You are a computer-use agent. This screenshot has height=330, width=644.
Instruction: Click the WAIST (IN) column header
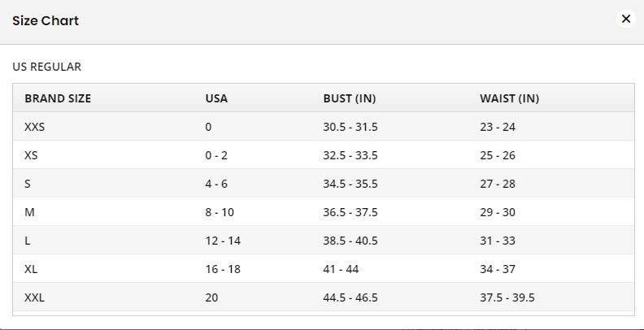509,98
